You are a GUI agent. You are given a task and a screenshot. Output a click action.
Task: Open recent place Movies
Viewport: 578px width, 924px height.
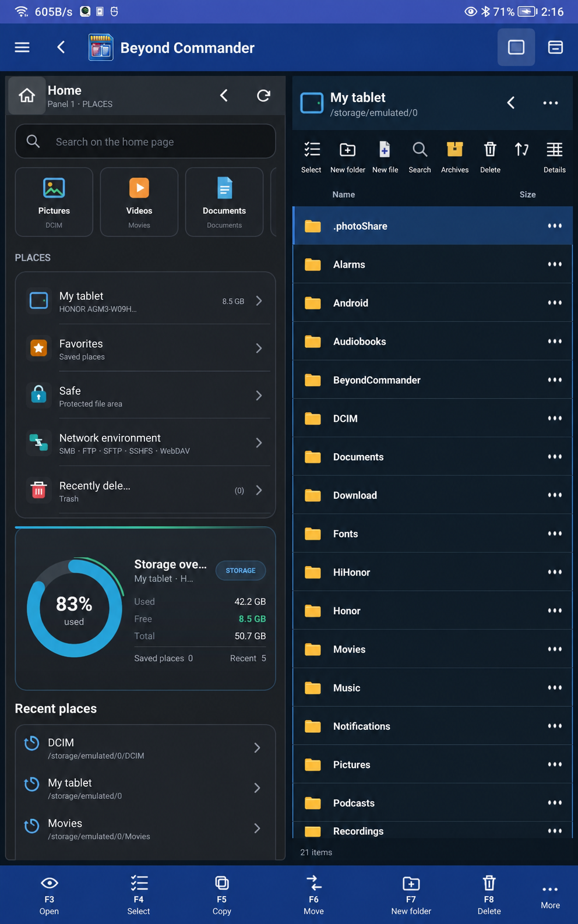145,828
